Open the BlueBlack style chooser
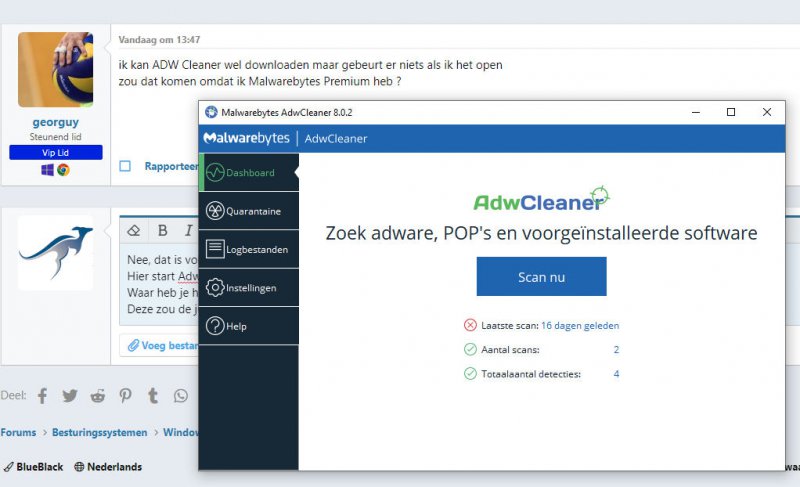Image resolution: width=800 pixels, height=487 pixels. [33, 467]
